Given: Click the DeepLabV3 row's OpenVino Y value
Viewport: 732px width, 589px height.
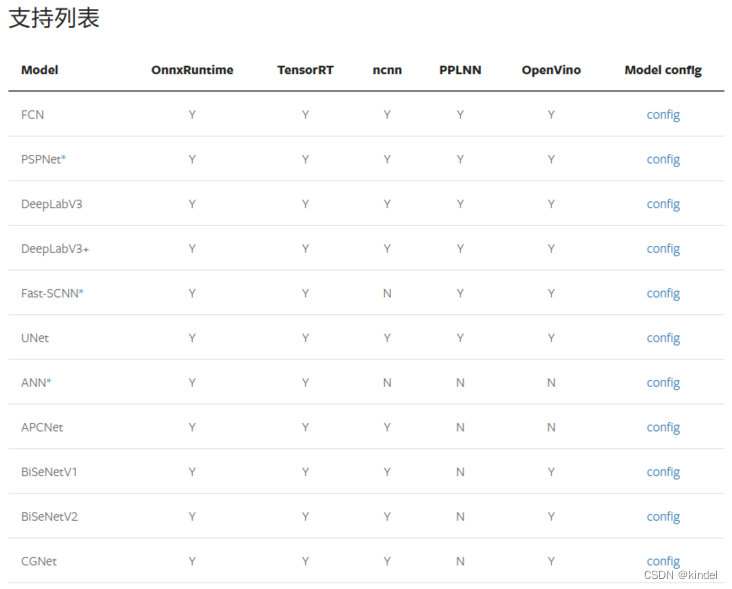Looking at the screenshot, I should [551, 204].
